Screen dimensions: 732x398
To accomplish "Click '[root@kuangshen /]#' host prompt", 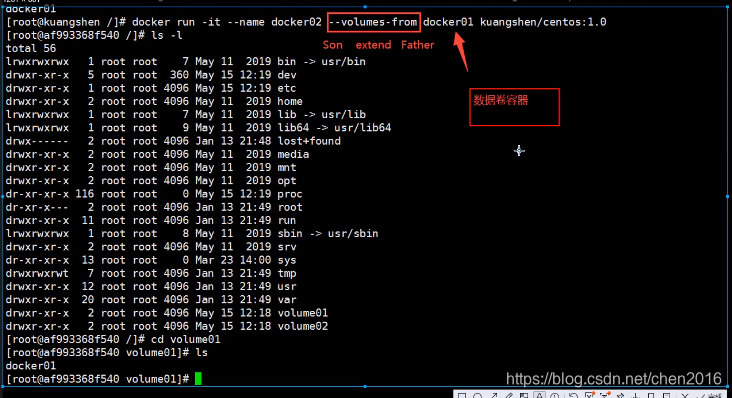I will (x=66, y=22).
